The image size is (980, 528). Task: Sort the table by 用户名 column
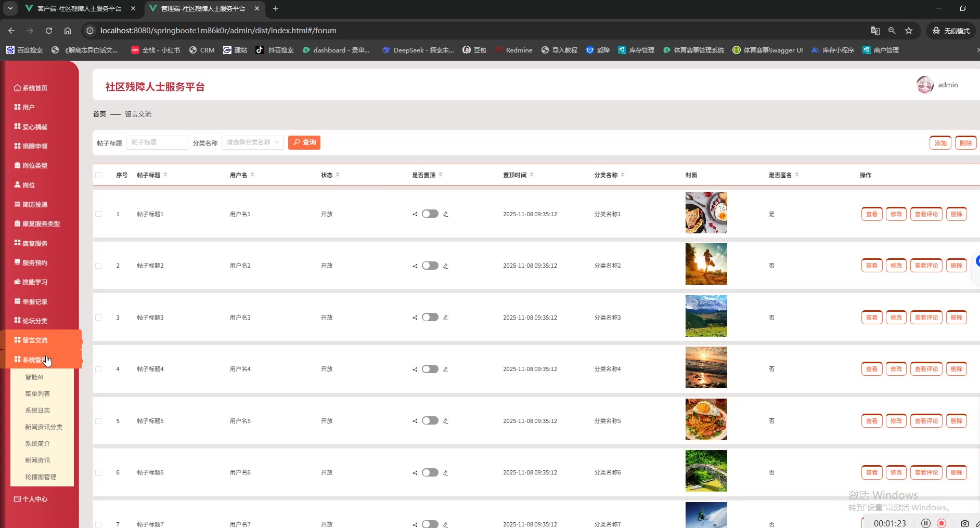(x=252, y=175)
